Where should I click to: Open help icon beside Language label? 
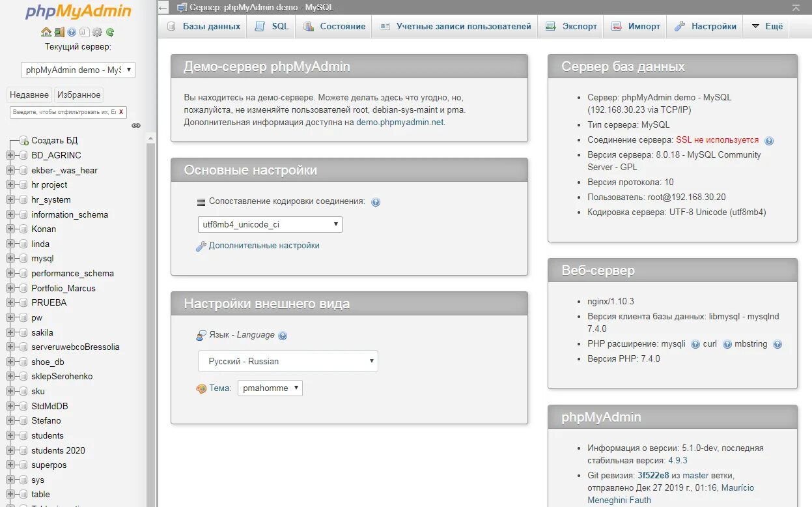(283, 336)
